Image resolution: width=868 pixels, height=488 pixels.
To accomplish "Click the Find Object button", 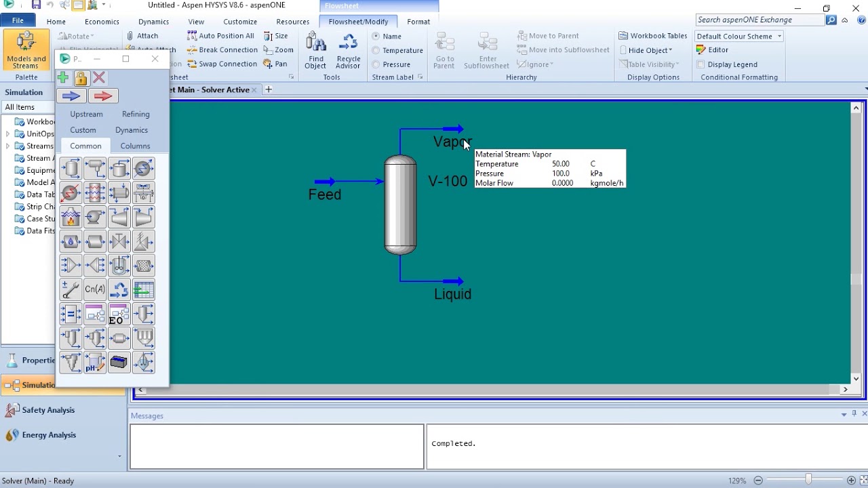I will 315,51.
